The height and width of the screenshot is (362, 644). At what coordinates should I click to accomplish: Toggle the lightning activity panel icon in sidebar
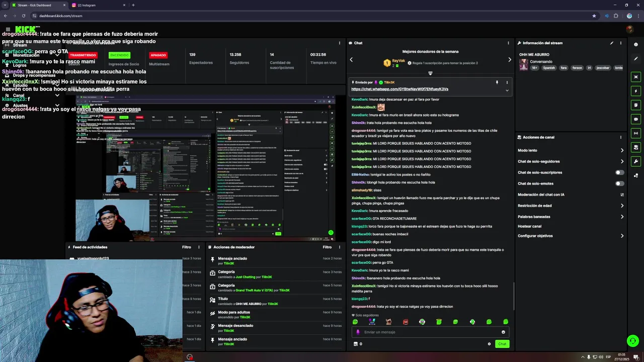636,91
